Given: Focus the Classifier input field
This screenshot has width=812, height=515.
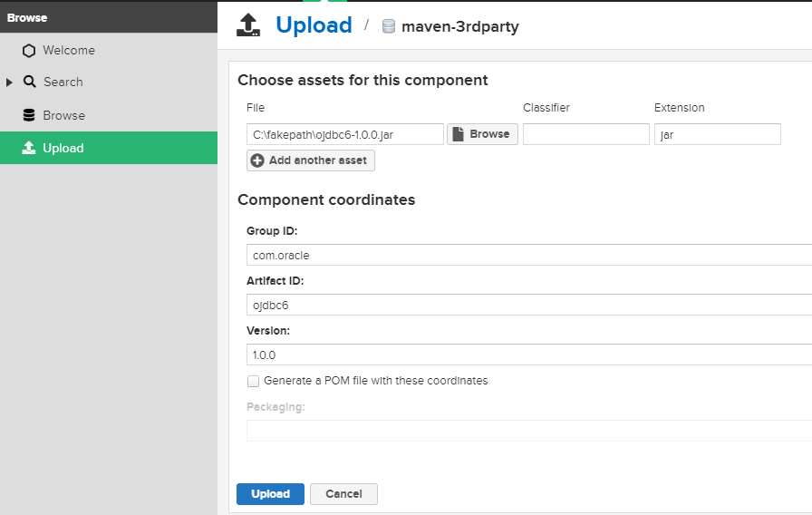Looking at the screenshot, I should coord(585,134).
